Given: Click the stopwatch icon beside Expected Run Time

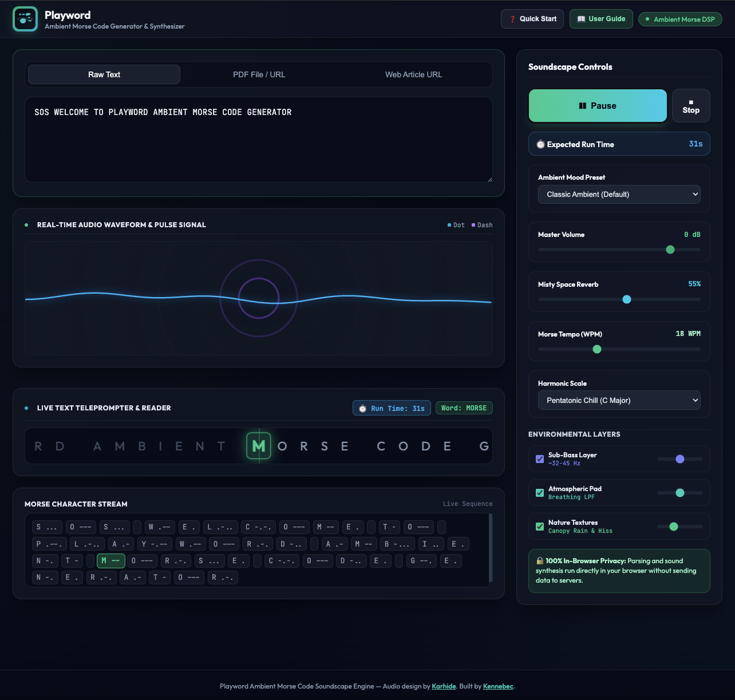Looking at the screenshot, I should (540, 144).
